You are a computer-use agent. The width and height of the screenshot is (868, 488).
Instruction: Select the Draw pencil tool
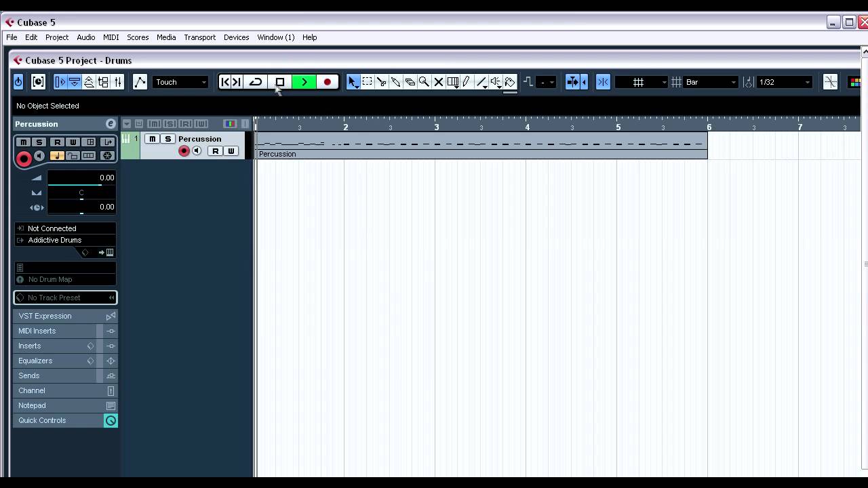pos(467,82)
